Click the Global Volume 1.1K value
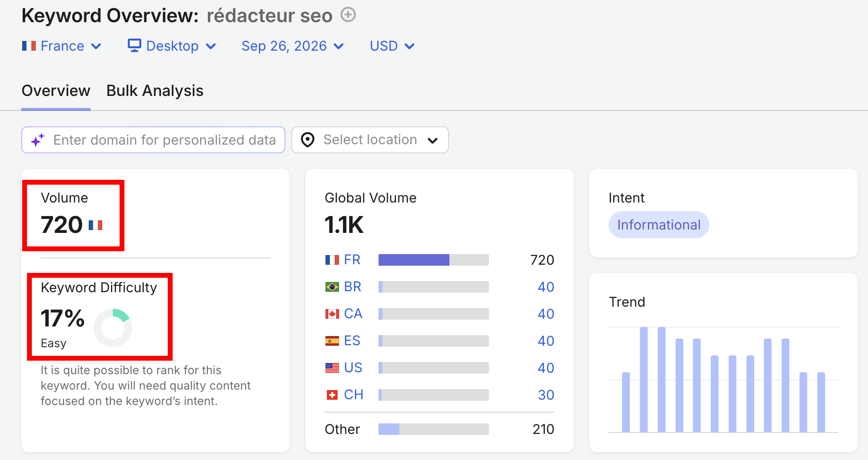This screenshot has height=460, width=868. (x=344, y=225)
